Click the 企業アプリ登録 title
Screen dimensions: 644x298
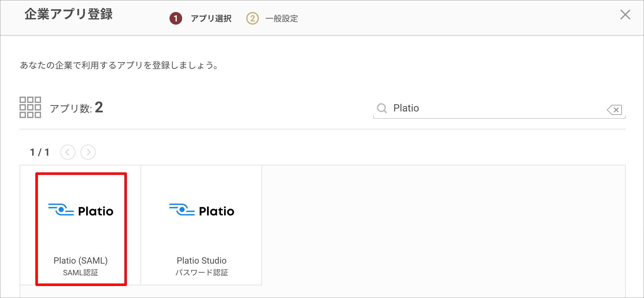tap(69, 14)
